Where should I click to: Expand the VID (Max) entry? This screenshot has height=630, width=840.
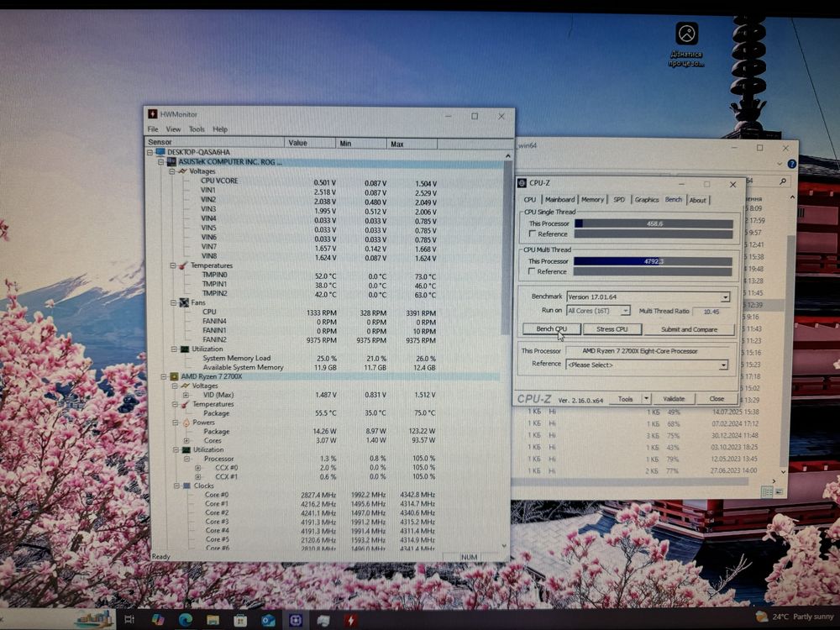click(186, 396)
